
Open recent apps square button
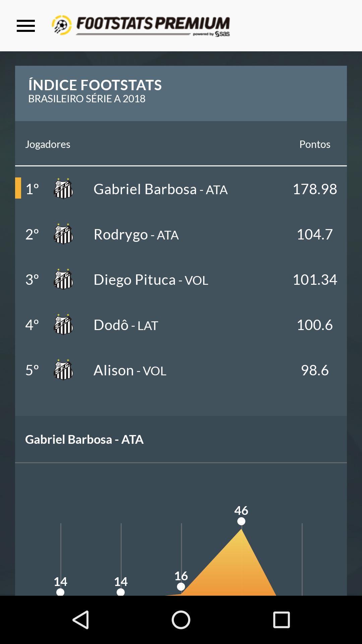(282, 620)
